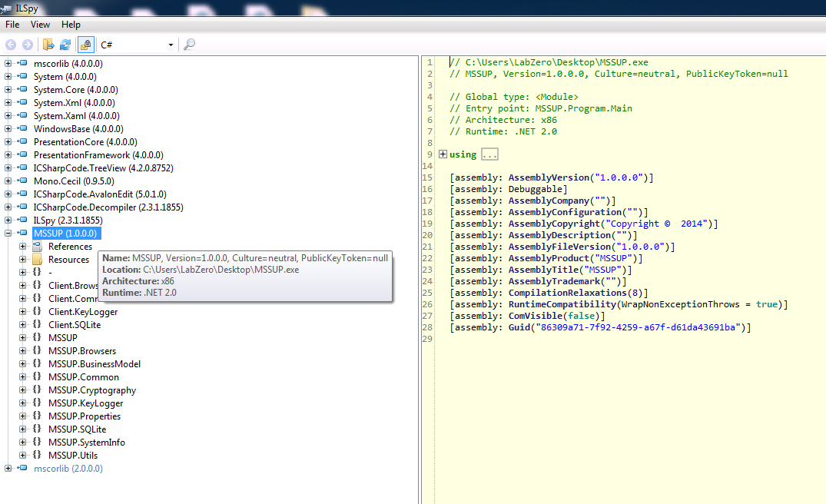Viewport: 826px width, 504px height.
Task: Open the Help menu
Action: (71, 25)
